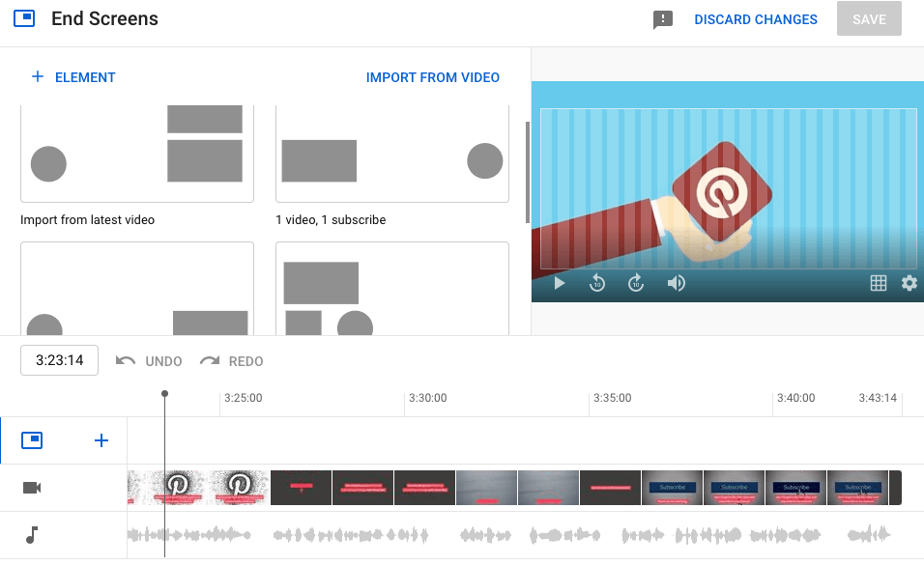Play the video preview

tap(560, 283)
